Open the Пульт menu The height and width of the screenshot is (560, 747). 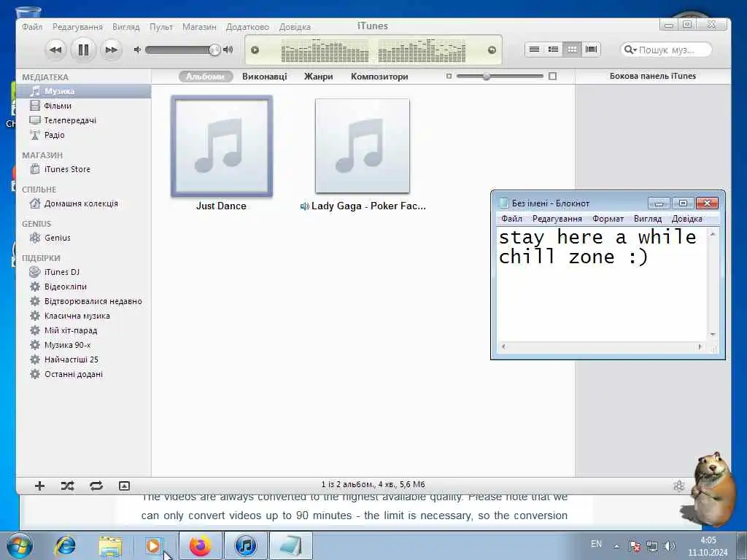tap(161, 27)
